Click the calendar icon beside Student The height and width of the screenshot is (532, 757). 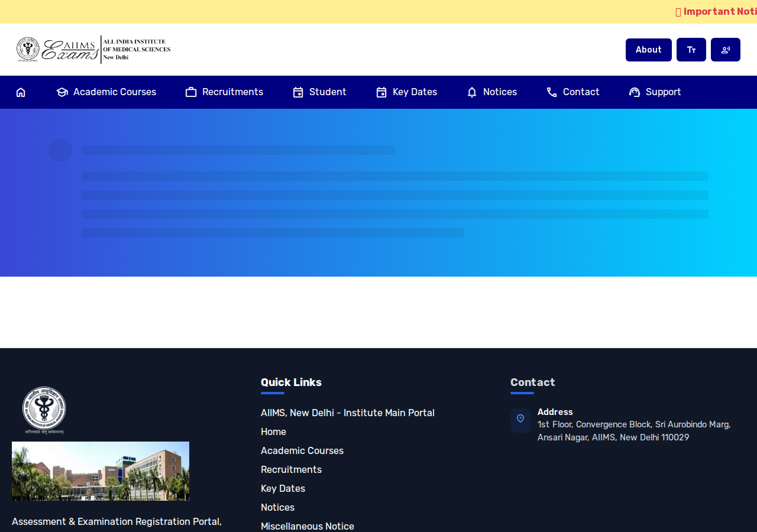click(298, 92)
